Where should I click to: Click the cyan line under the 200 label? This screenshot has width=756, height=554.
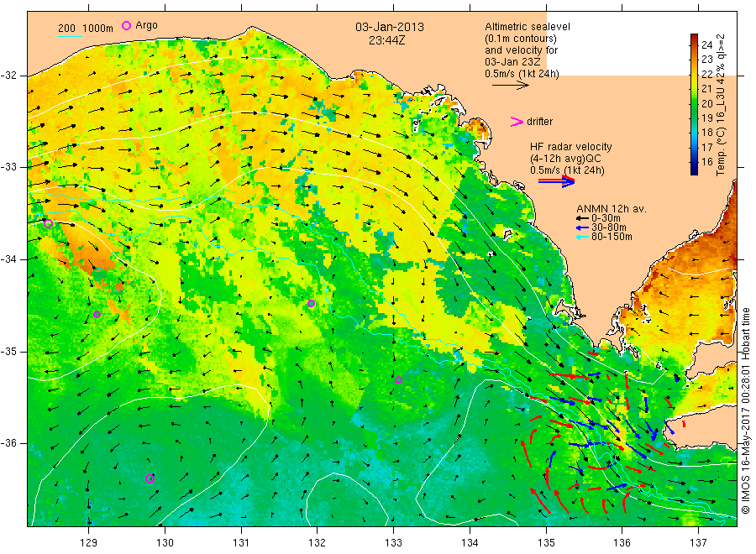70,36
